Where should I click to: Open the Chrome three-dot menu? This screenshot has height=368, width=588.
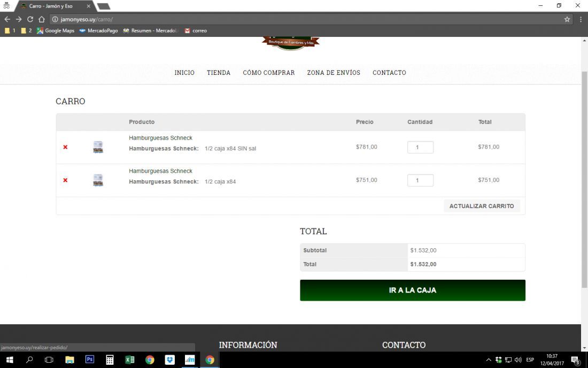coord(581,19)
